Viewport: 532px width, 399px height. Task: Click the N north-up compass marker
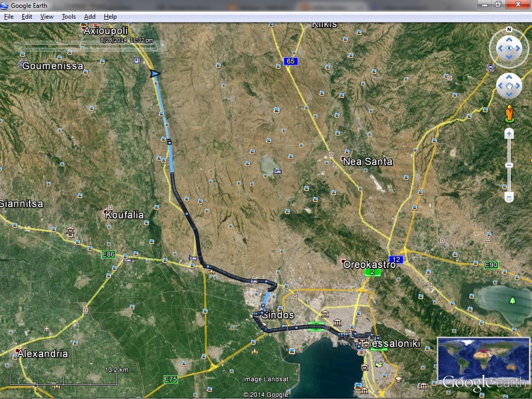[x=509, y=30]
